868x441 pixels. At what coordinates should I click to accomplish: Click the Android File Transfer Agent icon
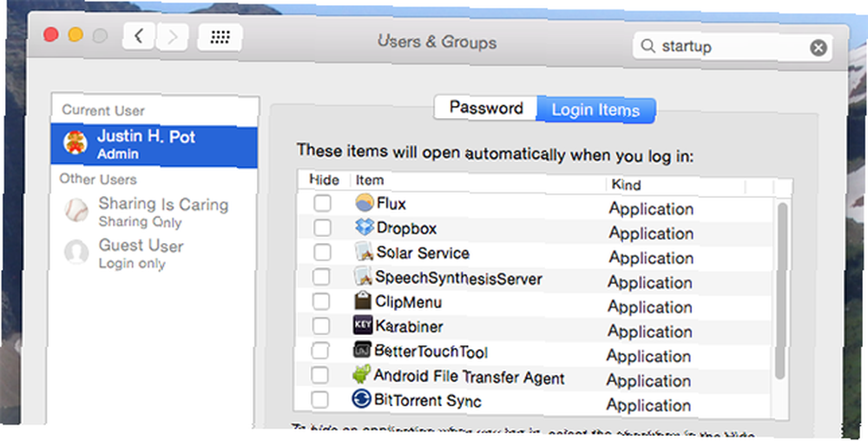coord(361,375)
